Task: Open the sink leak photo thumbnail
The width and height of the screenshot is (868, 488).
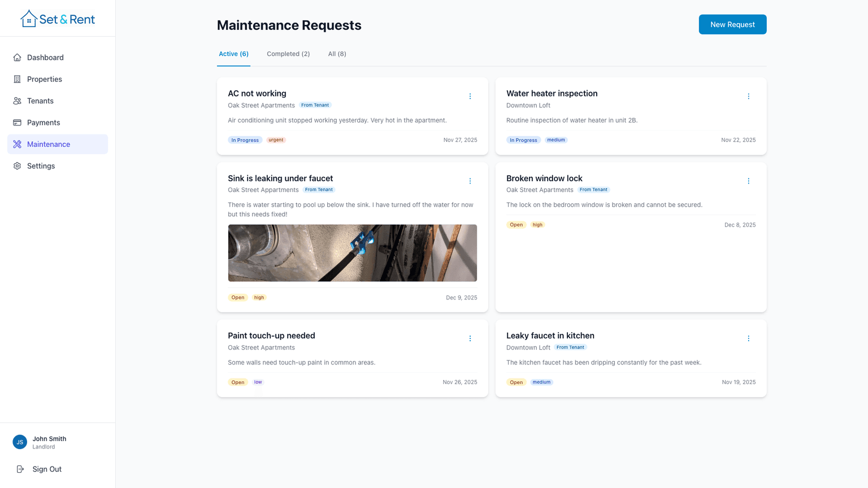Action: pyautogui.click(x=352, y=252)
